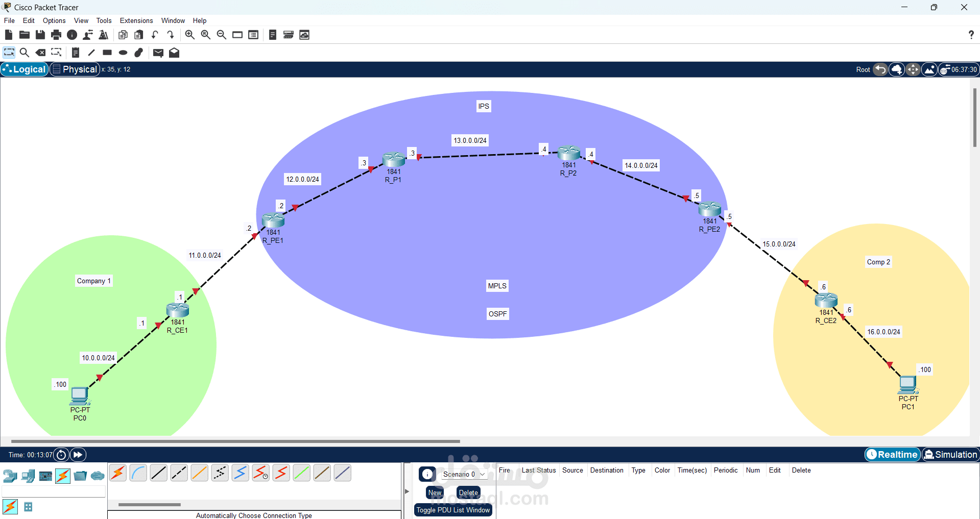This screenshot has height=519, width=980.
Task: Pick the Resize Shape tool
Action: tap(56, 53)
